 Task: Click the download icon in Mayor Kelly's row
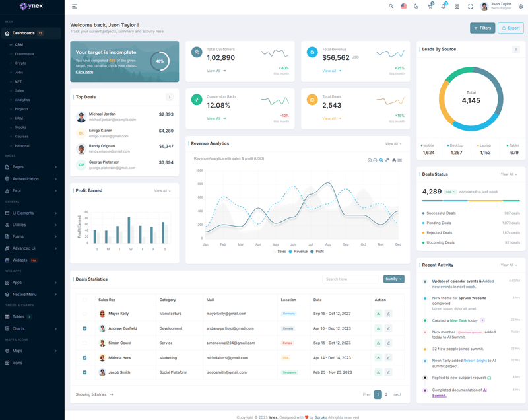pyautogui.click(x=378, y=314)
